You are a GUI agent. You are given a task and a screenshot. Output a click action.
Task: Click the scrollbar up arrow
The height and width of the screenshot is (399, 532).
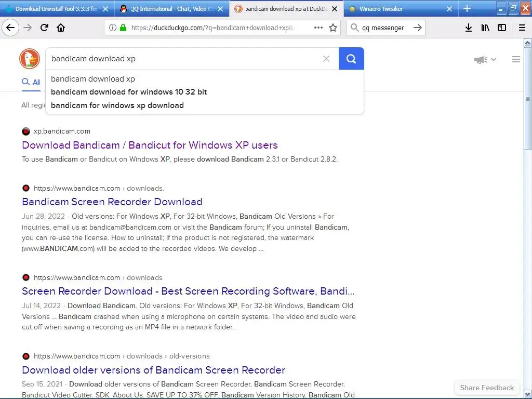tap(528, 43)
